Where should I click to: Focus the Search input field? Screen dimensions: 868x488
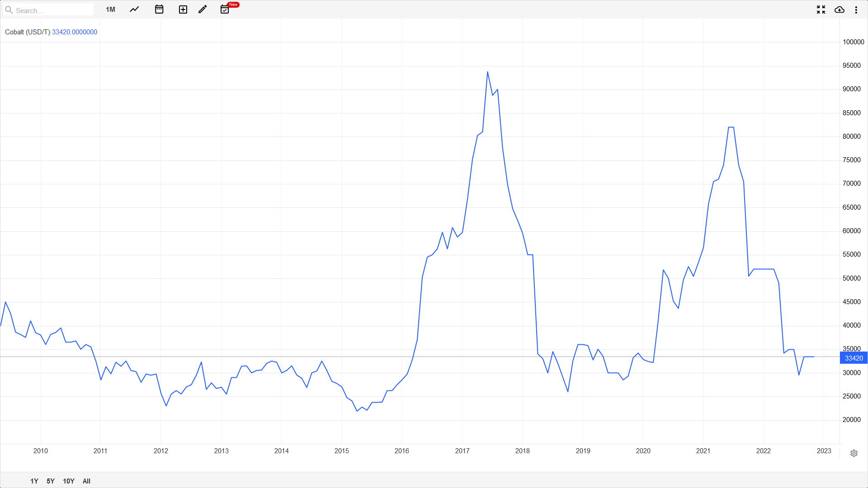point(52,10)
